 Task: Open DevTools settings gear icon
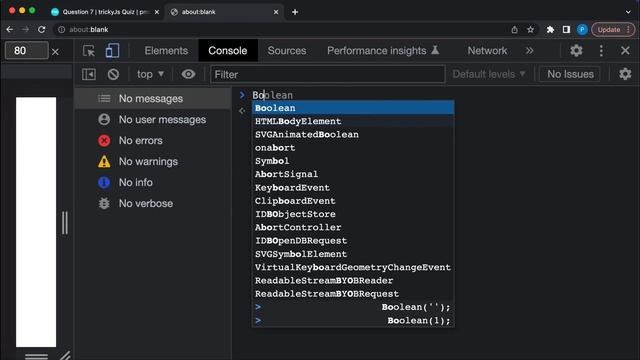(x=576, y=51)
